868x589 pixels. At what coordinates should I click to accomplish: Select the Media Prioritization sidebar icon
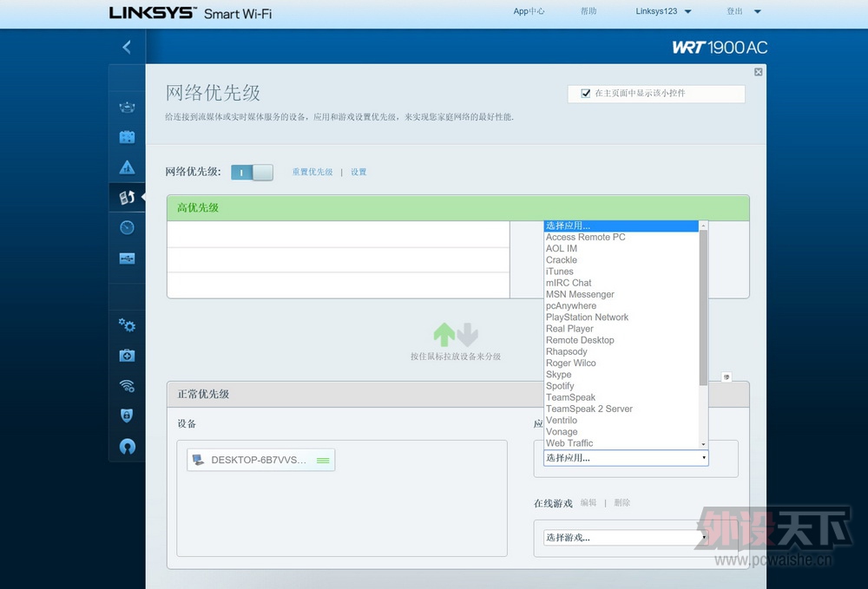tap(127, 197)
